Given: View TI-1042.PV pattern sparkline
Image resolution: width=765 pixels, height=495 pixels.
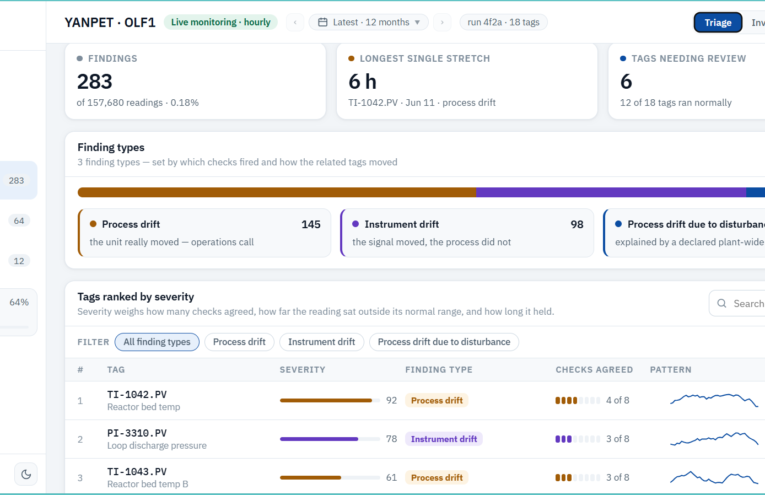Looking at the screenshot, I should pos(714,400).
